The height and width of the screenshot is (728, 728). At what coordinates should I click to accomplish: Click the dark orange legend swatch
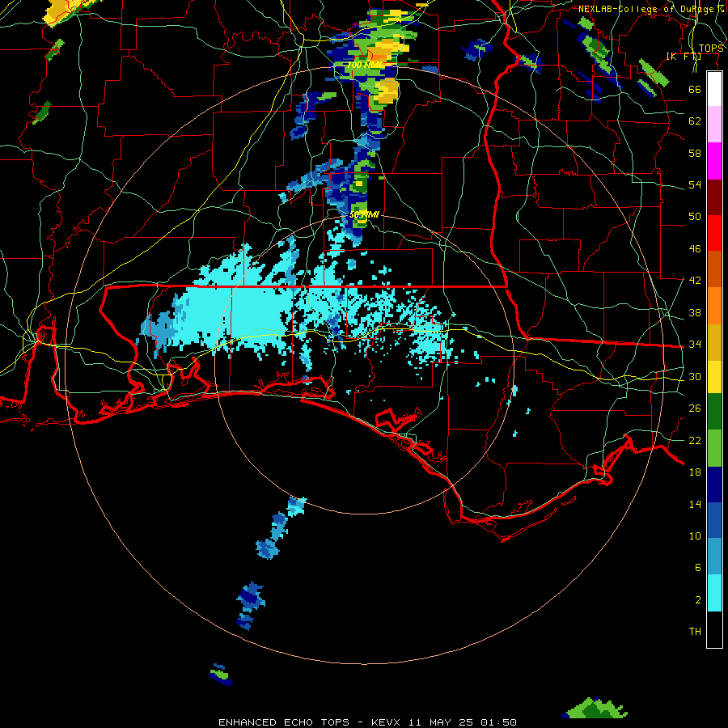coord(714,269)
